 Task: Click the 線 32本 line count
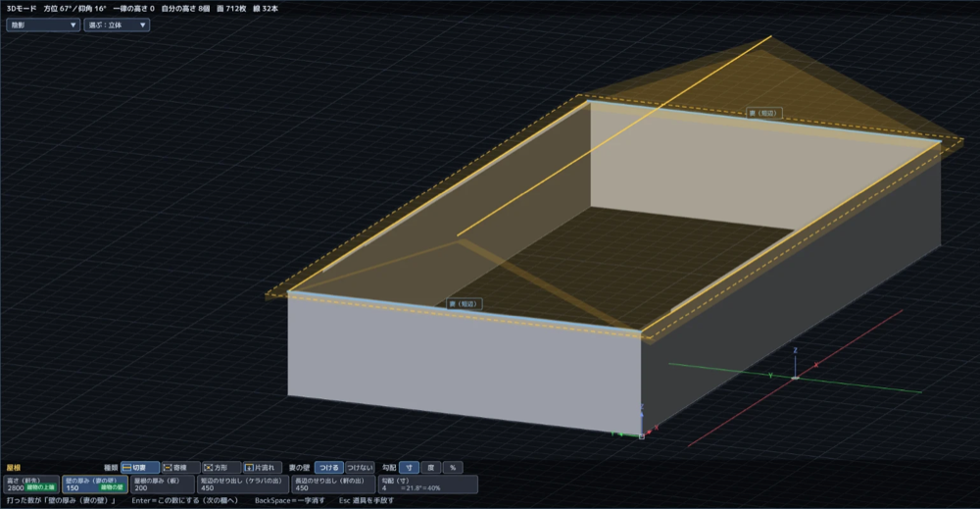click(266, 9)
